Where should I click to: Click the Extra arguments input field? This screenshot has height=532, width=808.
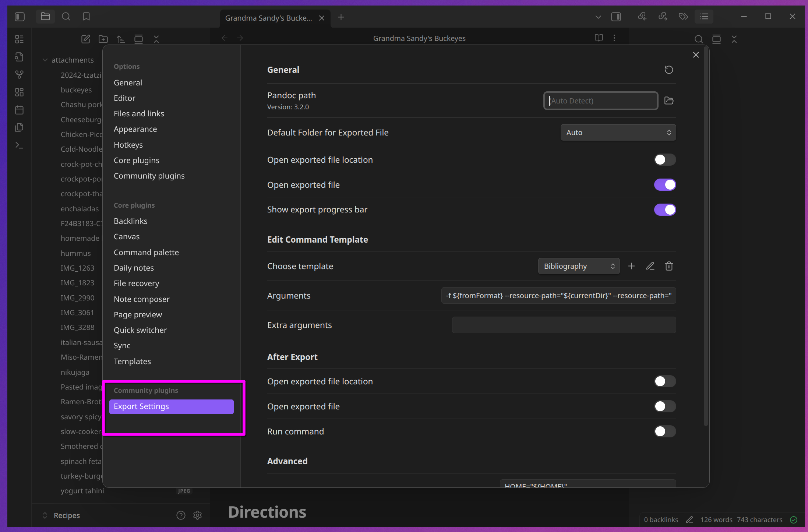pos(564,325)
